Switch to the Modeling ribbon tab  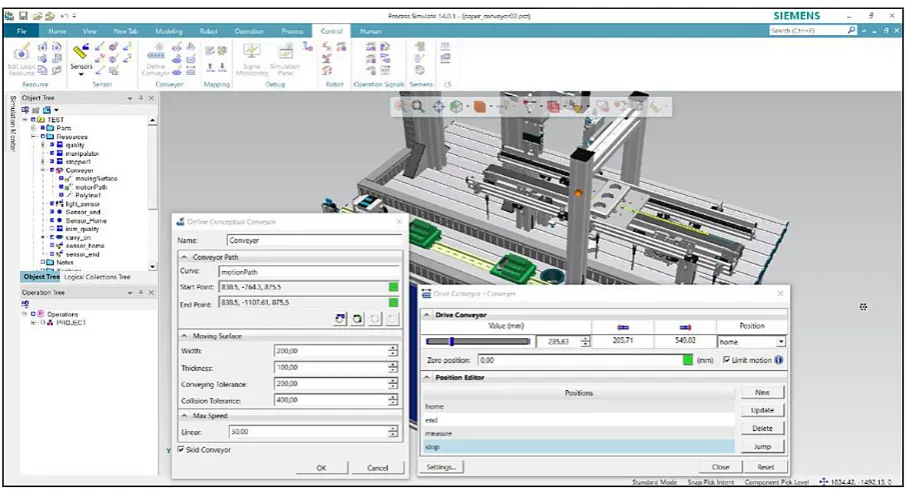tap(169, 31)
